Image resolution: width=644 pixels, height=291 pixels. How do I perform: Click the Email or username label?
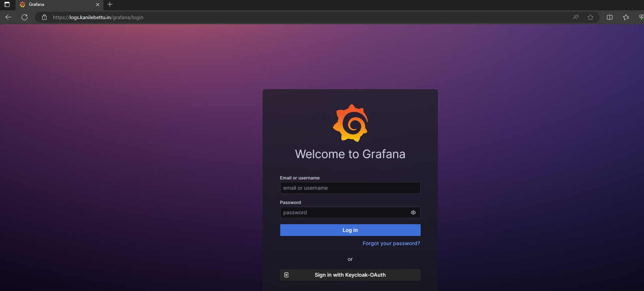pyautogui.click(x=300, y=178)
